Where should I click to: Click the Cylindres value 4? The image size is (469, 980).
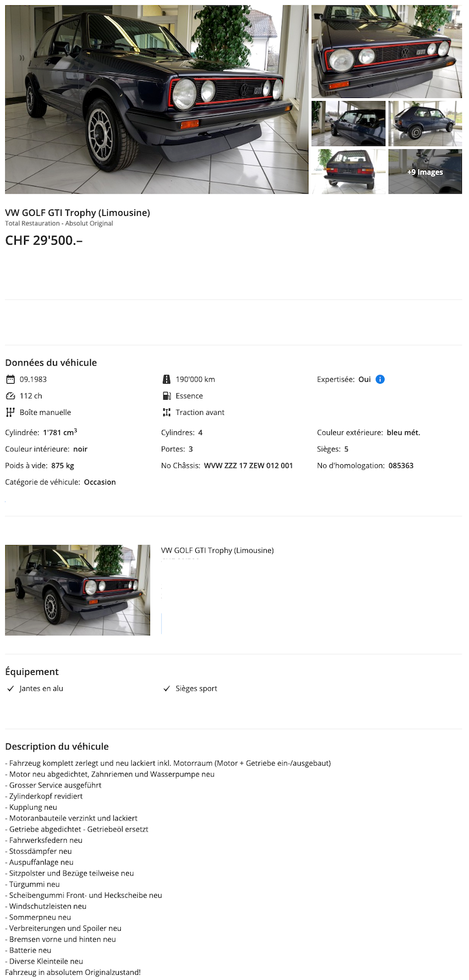(x=200, y=432)
